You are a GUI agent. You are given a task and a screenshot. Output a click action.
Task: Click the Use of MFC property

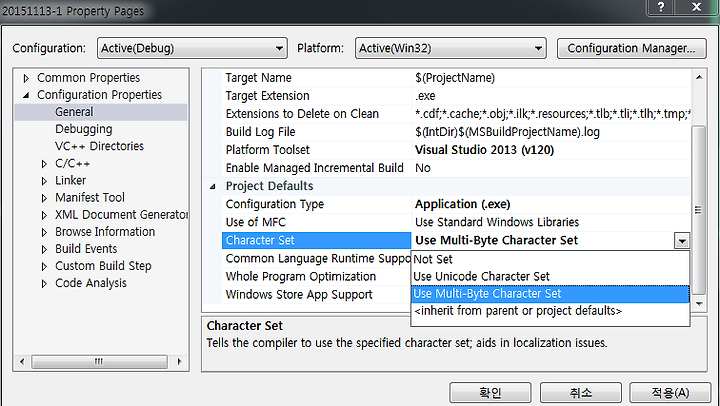coord(255,222)
